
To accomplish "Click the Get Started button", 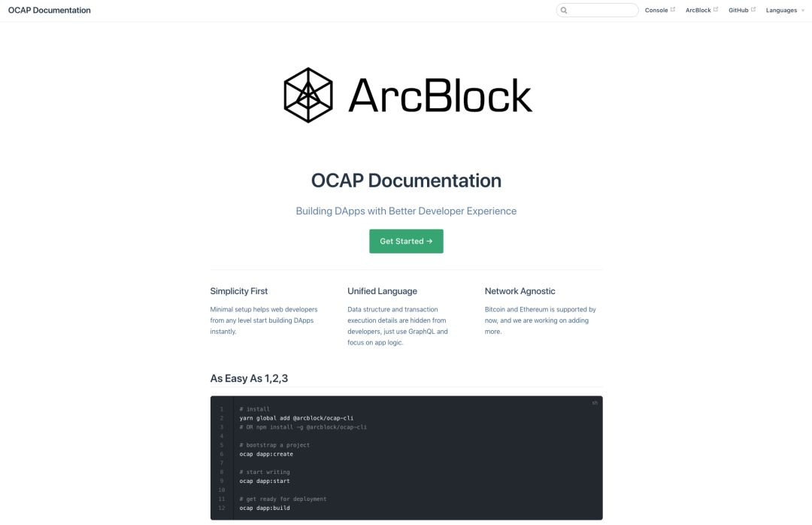I will 406,241.
